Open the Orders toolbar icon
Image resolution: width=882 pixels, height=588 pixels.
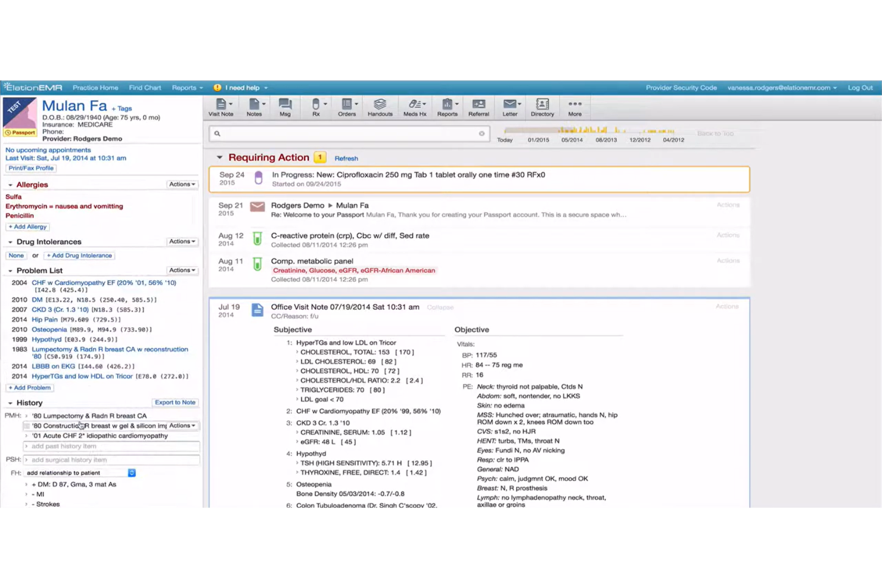pos(347,108)
